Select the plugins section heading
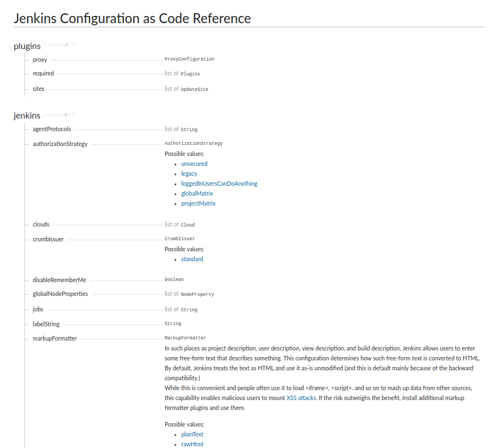 27,46
